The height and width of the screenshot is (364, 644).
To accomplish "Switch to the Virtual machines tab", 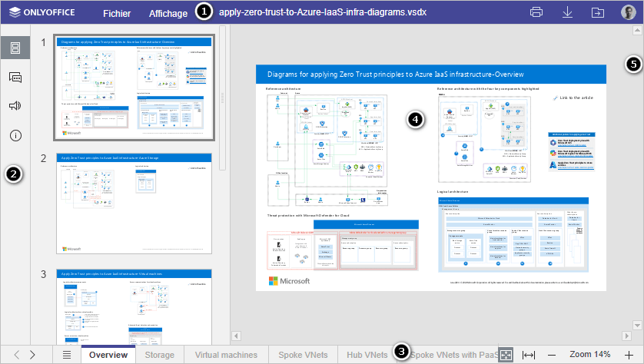I will click(x=226, y=355).
